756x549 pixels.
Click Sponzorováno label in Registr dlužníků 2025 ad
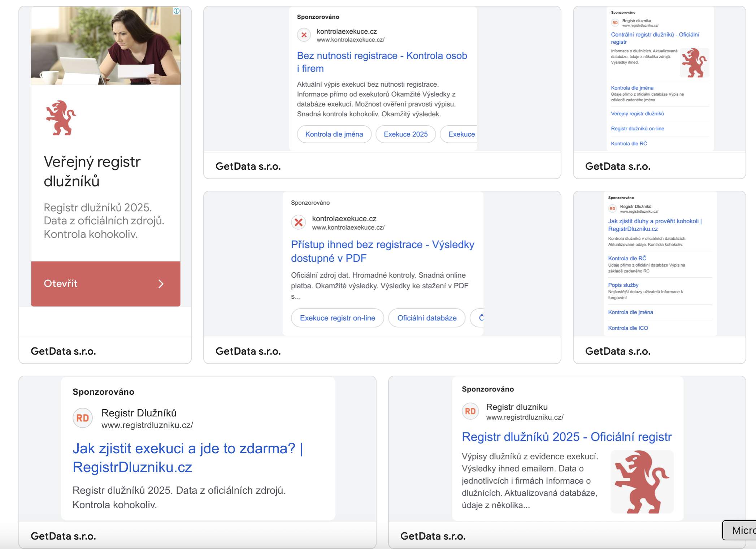488,389
